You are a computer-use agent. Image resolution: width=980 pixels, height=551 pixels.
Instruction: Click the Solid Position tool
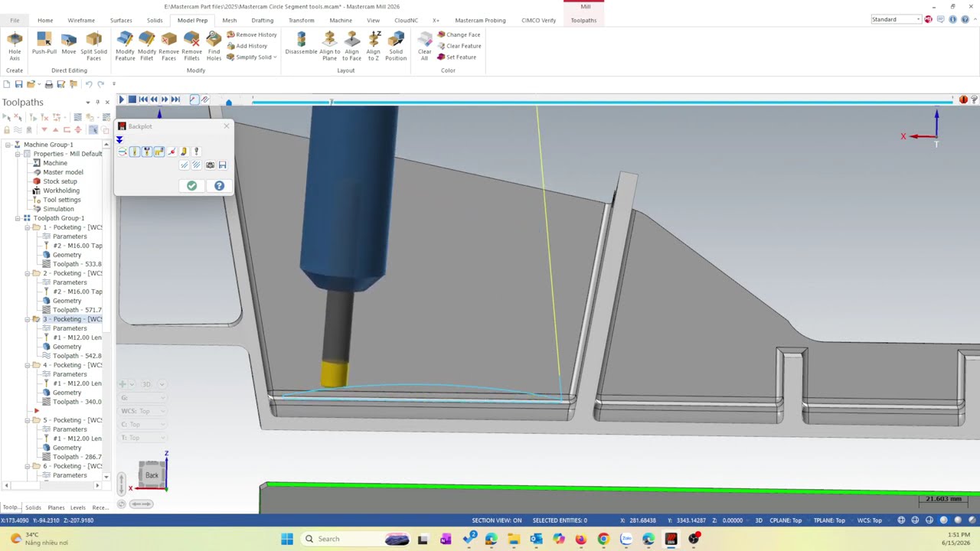click(x=396, y=46)
